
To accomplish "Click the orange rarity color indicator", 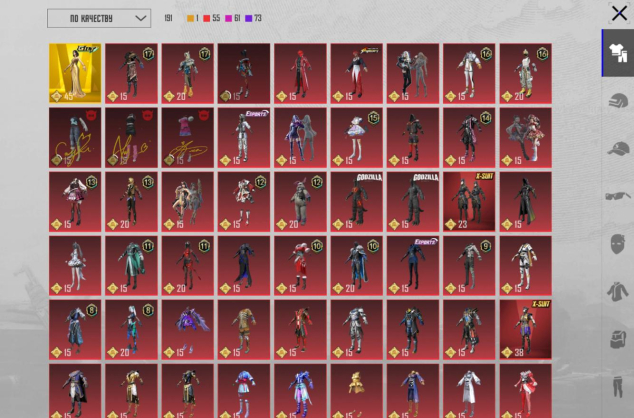I will pos(191,18).
